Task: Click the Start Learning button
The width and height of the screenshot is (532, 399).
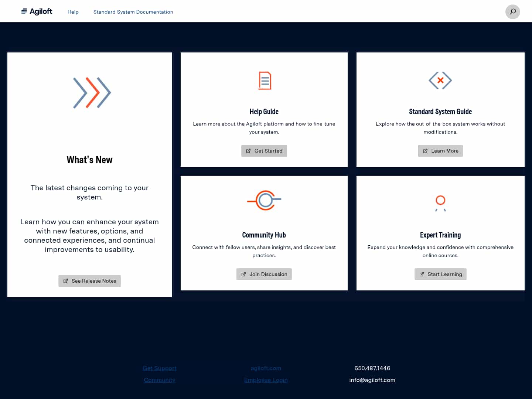Action: pyautogui.click(x=440, y=274)
